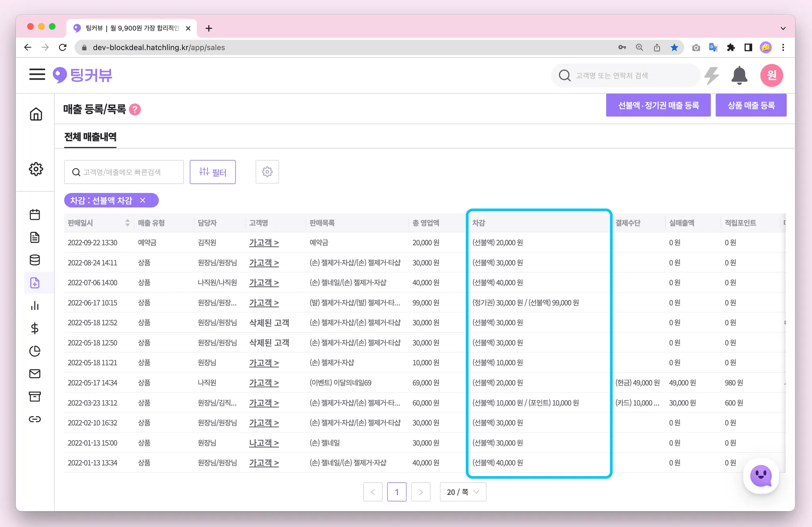Click the lightning bolt icon in header
This screenshot has width=812, height=527.
click(x=712, y=75)
